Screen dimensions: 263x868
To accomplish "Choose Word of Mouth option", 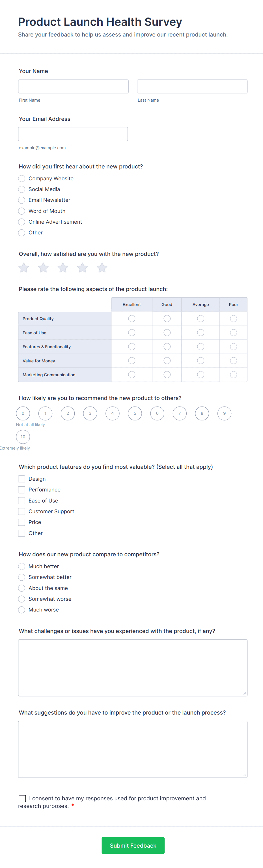I will pyautogui.click(x=21, y=211).
